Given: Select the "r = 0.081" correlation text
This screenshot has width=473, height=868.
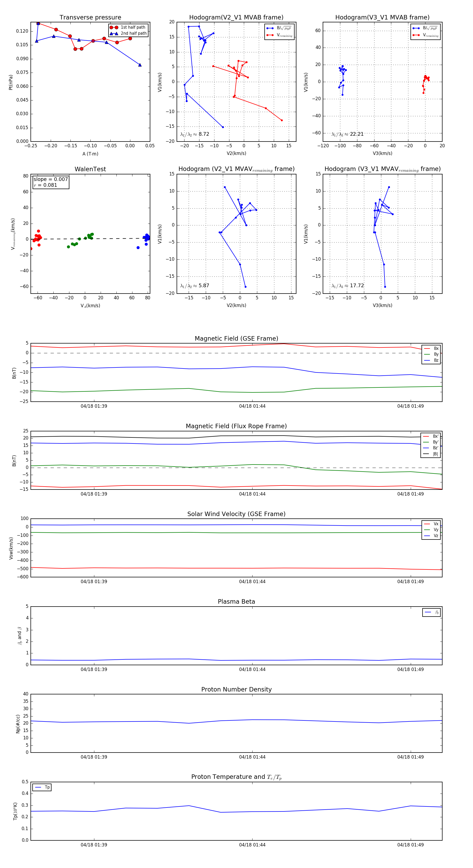Looking at the screenshot, I should tap(45, 185).
